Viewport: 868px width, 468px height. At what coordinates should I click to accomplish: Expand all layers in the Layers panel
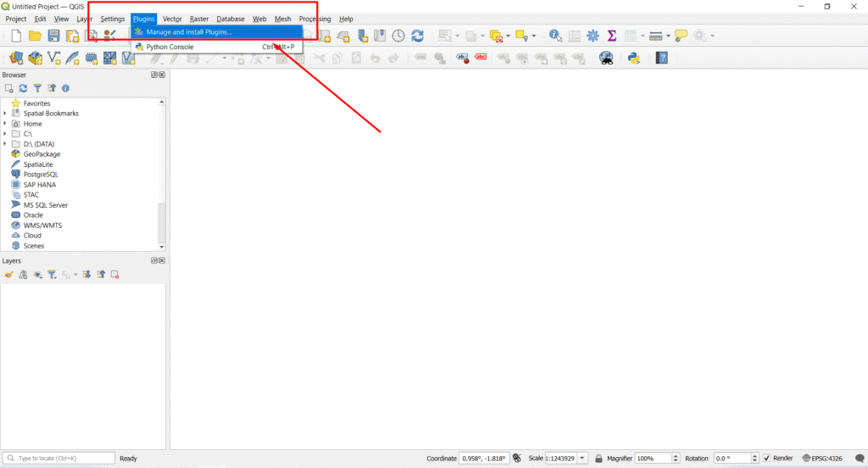87,275
